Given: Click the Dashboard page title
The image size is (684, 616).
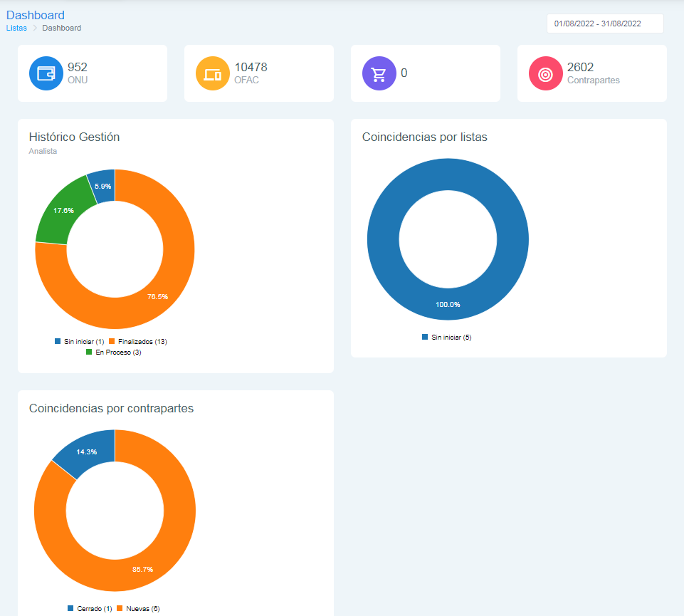Looking at the screenshot, I should click(x=36, y=15).
